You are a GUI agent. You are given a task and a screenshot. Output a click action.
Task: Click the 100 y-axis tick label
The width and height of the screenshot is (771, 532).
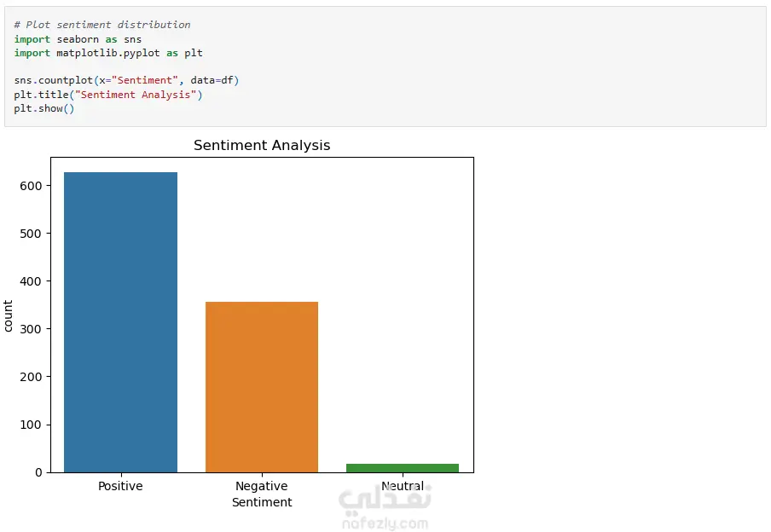(x=34, y=425)
